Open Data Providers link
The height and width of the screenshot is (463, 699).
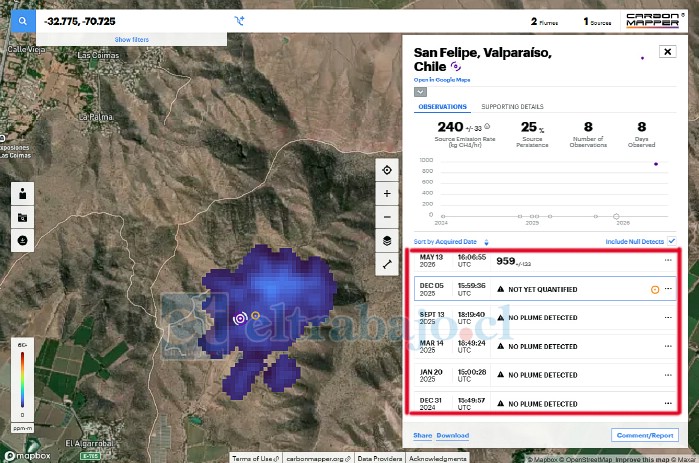tap(380, 459)
